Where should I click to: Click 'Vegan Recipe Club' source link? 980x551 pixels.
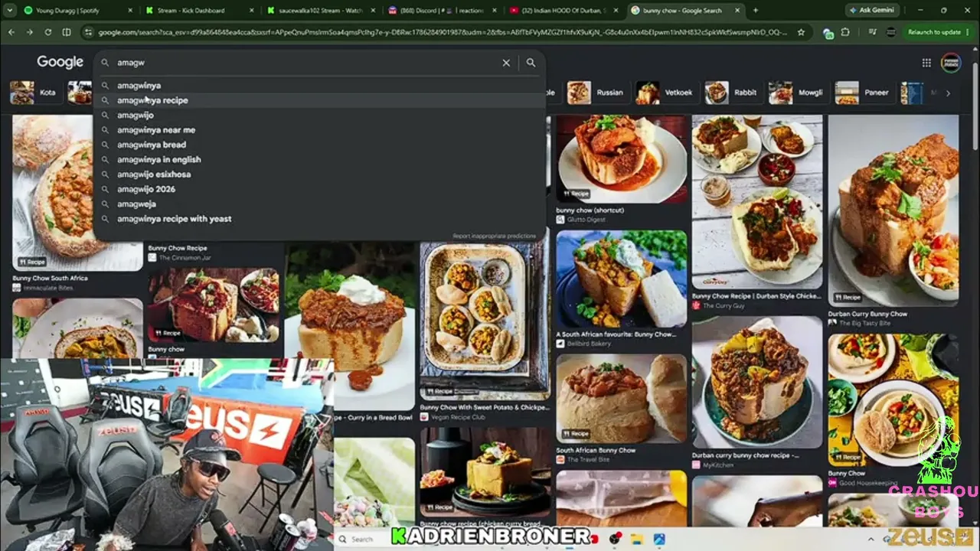click(458, 417)
